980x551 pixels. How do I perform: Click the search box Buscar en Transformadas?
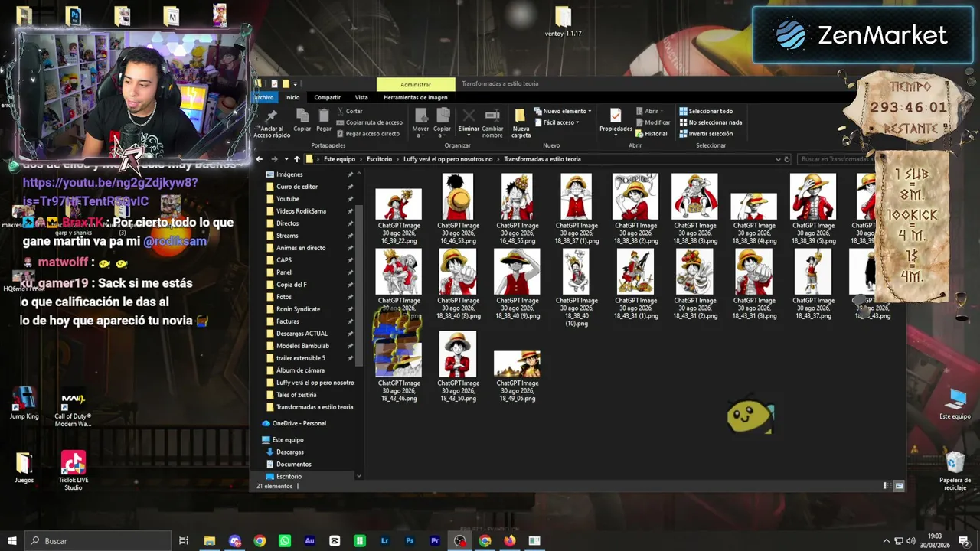pos(838,159)
